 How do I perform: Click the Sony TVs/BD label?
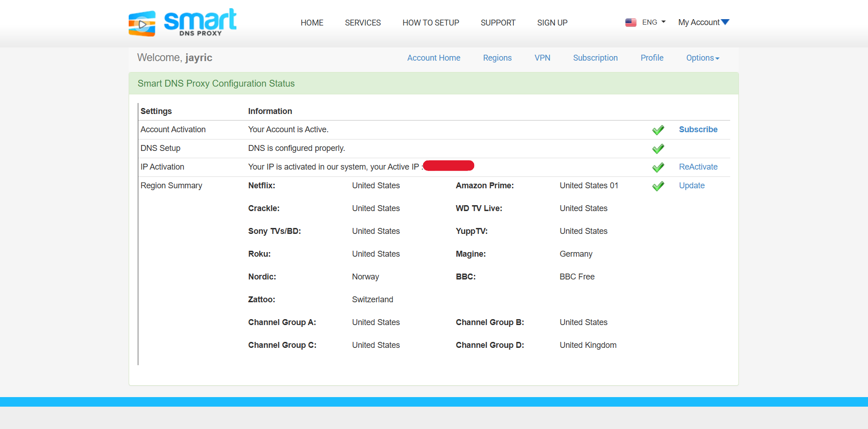click(x=274, y=231)
